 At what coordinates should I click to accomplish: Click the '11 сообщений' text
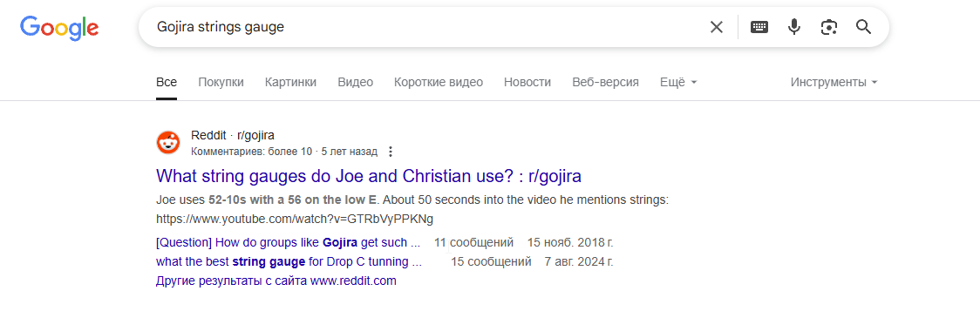point(473,242)
